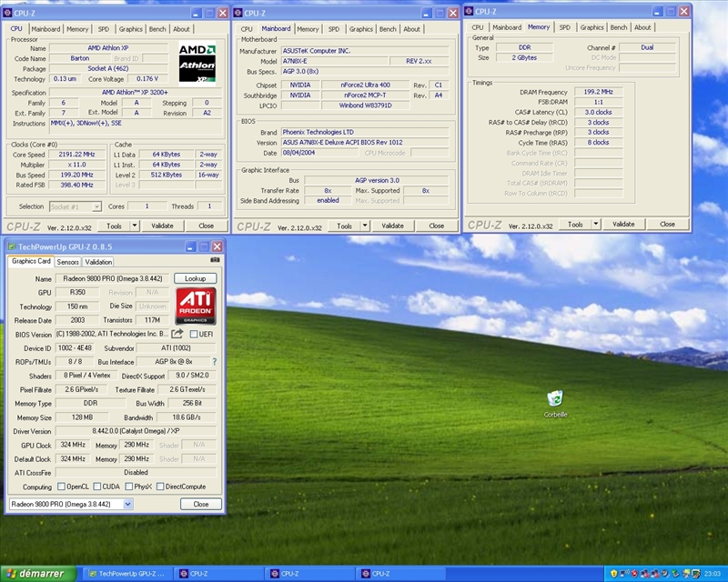The width and height of the screenshot is (728, 582).
Task: Open the Mainboard tab in the Memory window
Action: (507, 27)
